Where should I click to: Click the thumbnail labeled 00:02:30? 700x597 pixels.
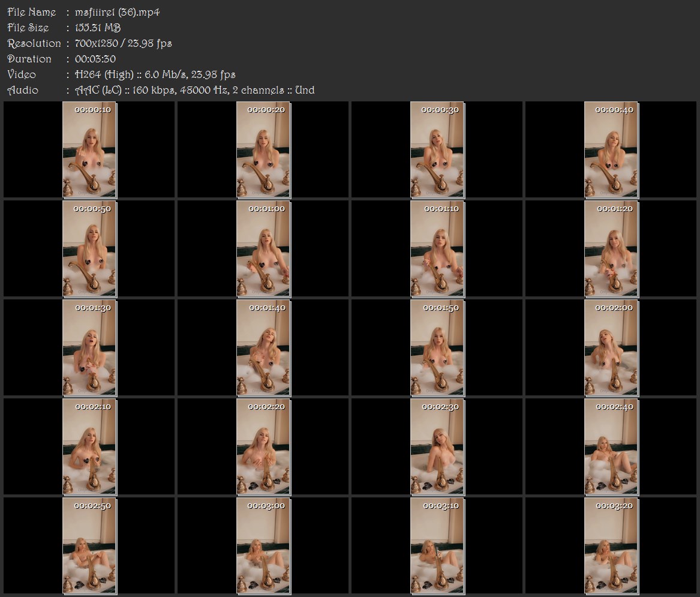pyautogui.click(x=437, y=447)
